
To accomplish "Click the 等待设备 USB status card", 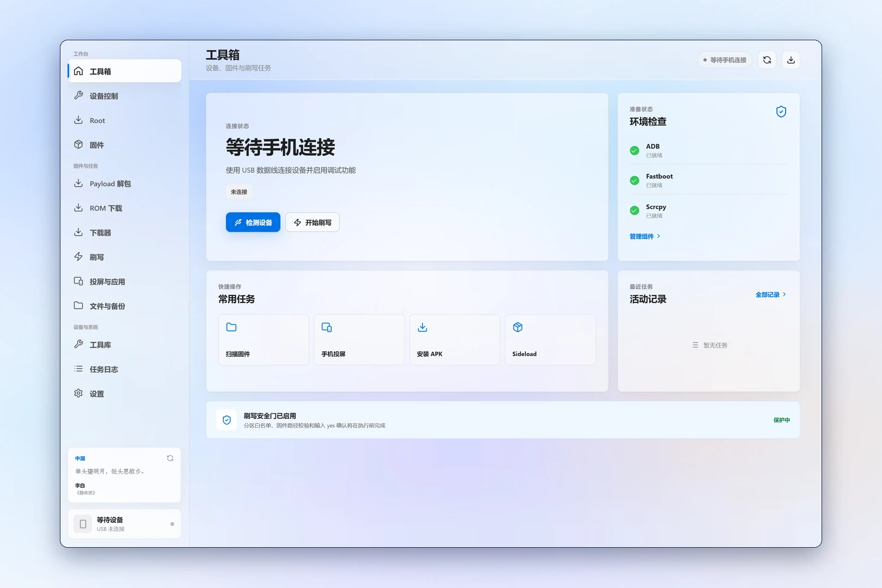I will 125,524.
